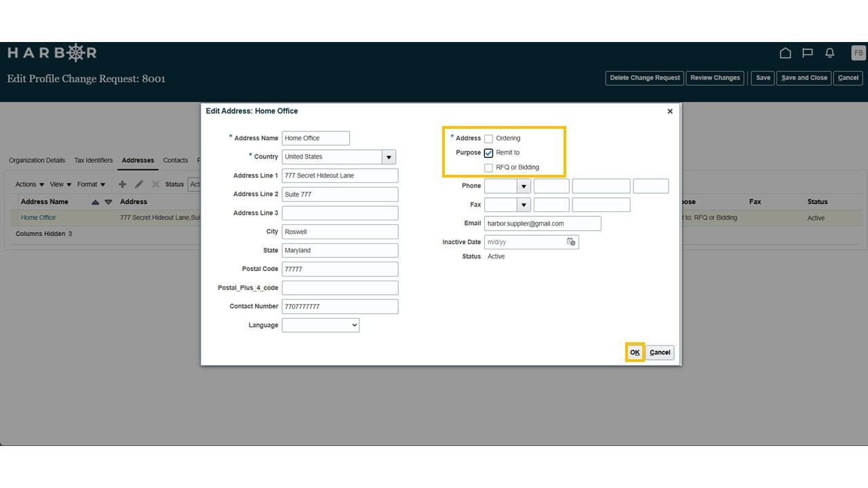This screenshot has width=868, height=488.
Task: Click the Postal_Plus_4_code field
Action: 340,288
